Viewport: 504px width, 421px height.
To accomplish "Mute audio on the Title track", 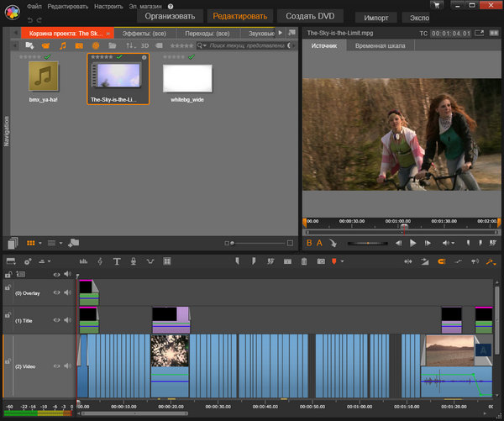I will point(67,321).
